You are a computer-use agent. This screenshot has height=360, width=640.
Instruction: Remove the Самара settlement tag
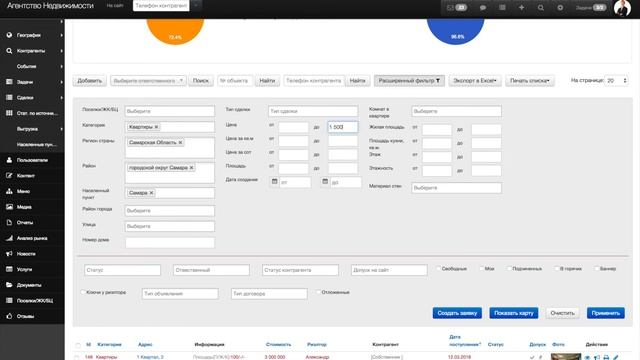(151, 193)
